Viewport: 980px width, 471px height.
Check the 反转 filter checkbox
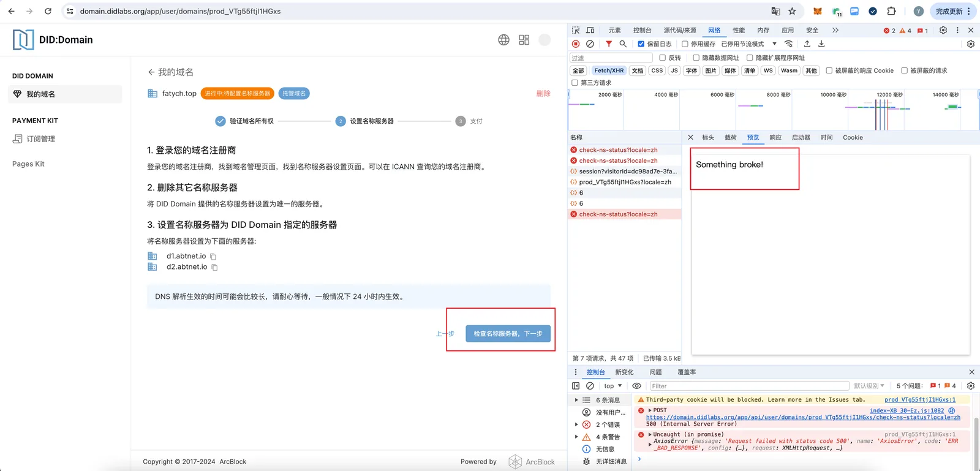point(662,58)
